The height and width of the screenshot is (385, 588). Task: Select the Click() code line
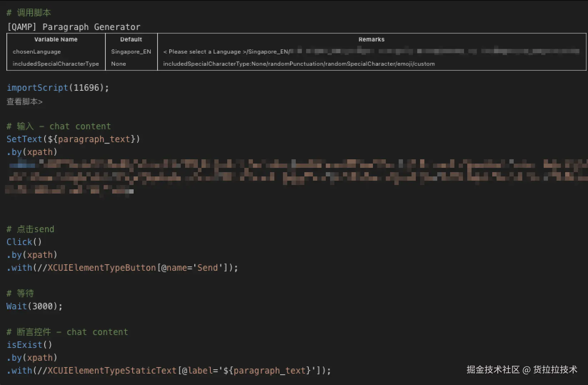(24, 242)
